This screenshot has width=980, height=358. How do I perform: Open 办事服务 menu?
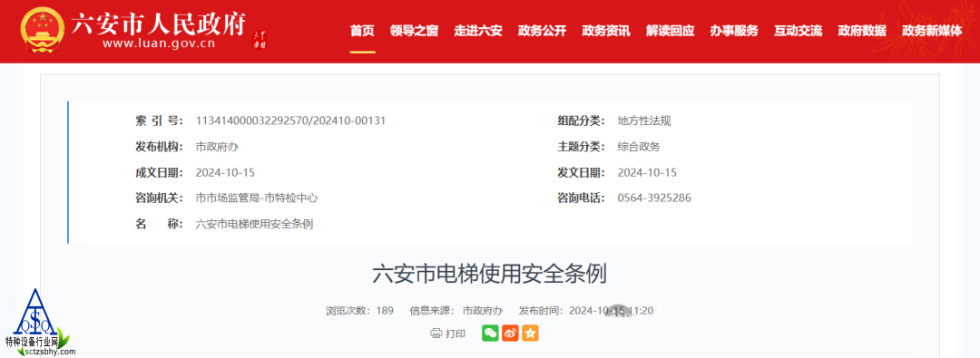[734, 31]
